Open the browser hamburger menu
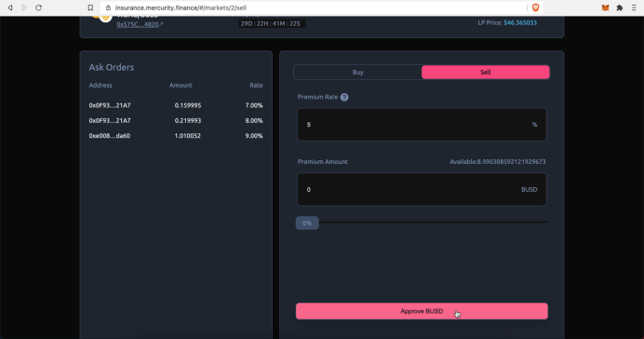 (634, 7)
